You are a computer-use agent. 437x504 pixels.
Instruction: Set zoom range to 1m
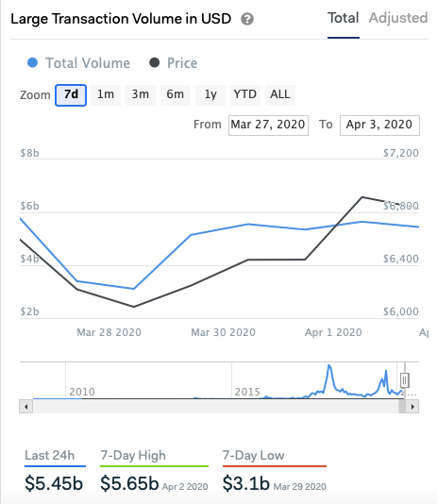106,95
